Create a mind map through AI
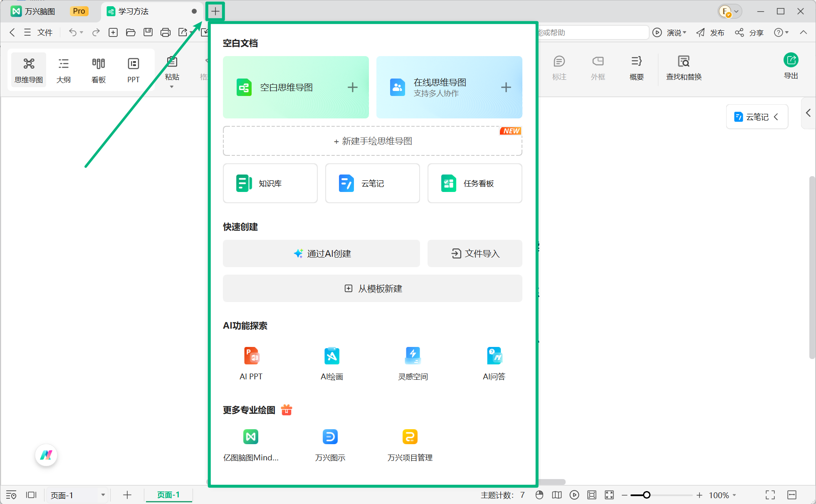 321,253
